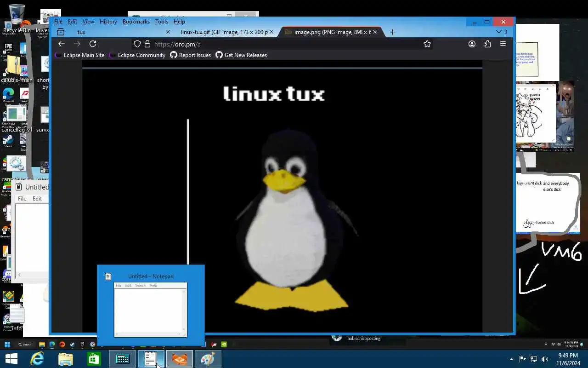
Task: Open the History menu
Action: point(108,22)
